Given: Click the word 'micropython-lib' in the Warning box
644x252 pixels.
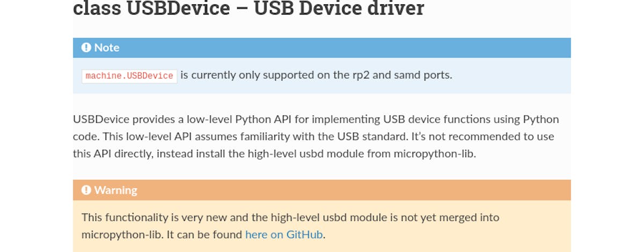Looking at the screenshot, I should point(117,235).
